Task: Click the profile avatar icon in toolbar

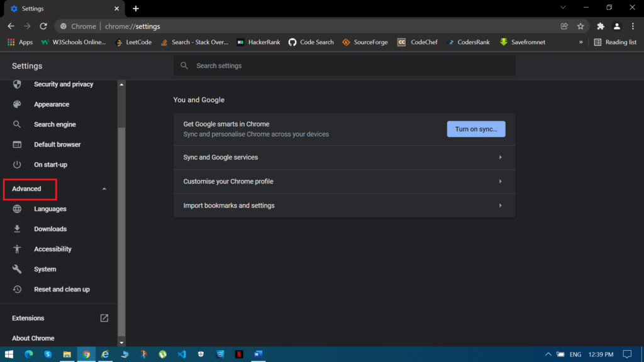Action: tap(616, 26)
